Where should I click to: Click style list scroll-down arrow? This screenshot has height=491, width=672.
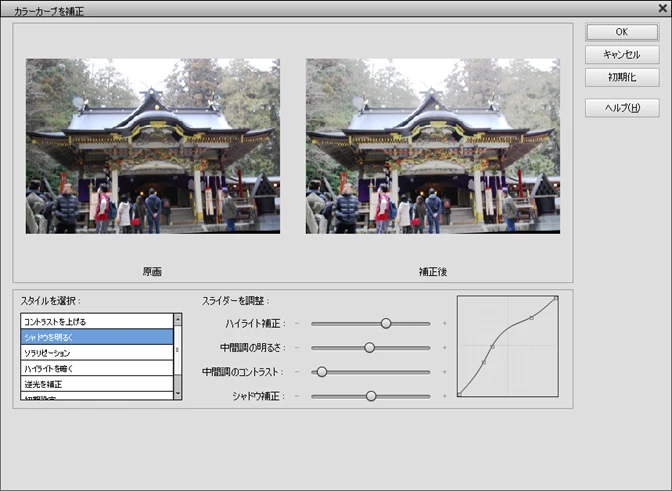177,394
